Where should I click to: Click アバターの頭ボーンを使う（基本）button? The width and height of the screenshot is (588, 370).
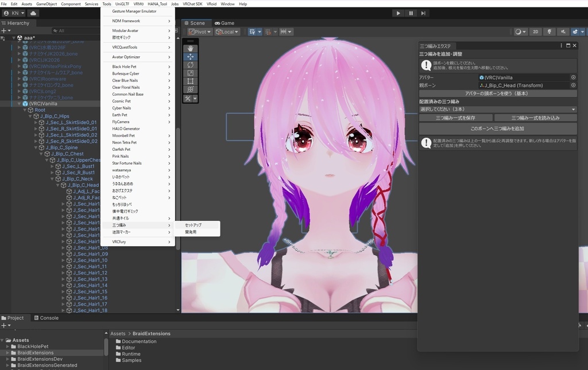tap(498, 94)
